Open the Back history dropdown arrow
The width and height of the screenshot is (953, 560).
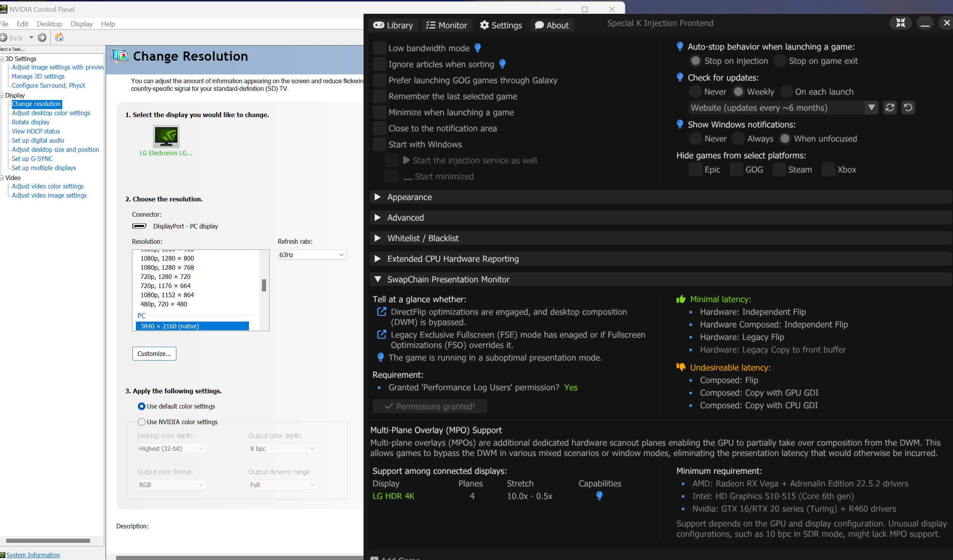(31, 37)
